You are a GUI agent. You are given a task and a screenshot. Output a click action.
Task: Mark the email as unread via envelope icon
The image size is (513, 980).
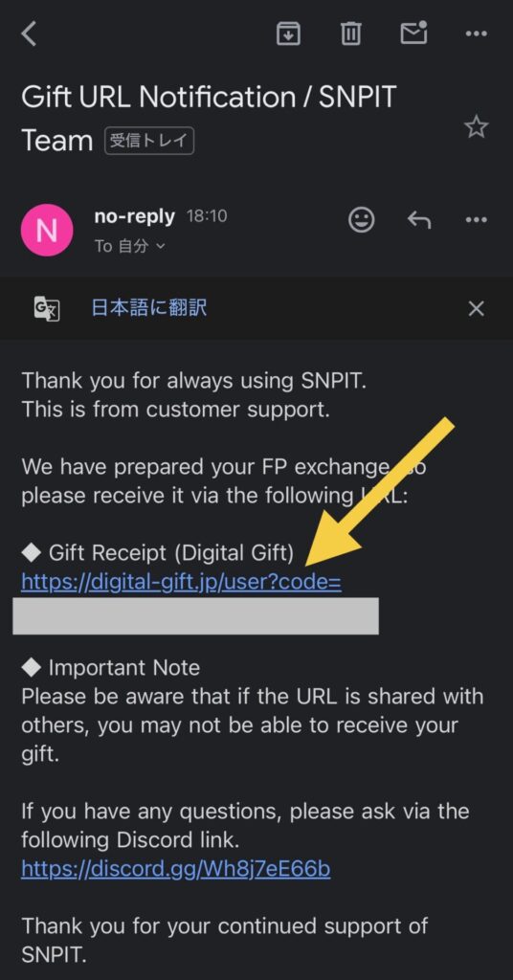(x=413, y=33)
